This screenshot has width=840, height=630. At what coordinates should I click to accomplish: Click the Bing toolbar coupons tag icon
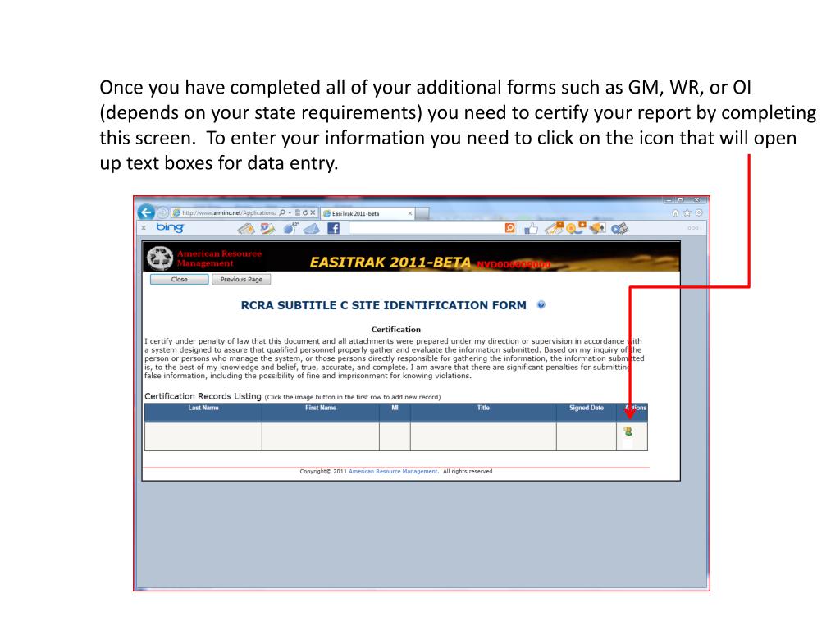point(554,228)
